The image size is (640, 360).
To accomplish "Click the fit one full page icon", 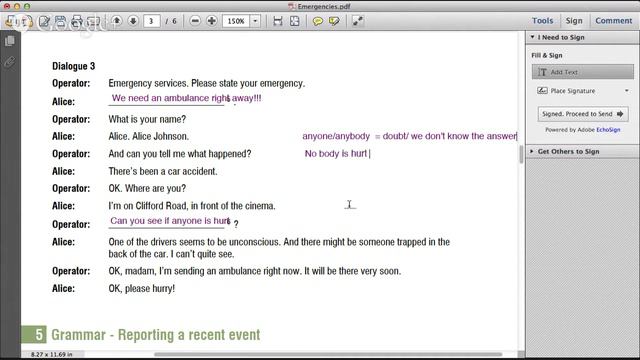I will click(294, 21).
